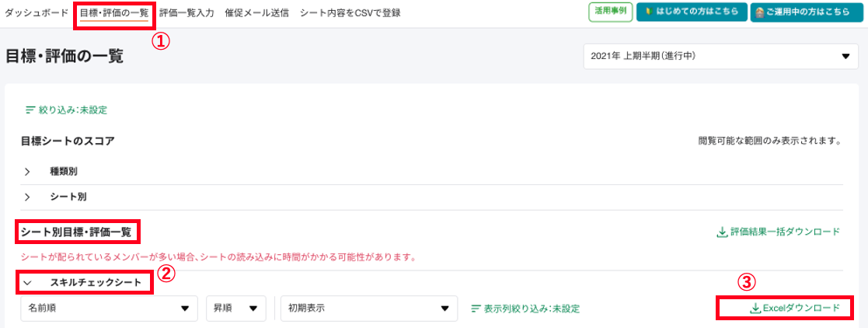Click download icon for 評価結果一括ダウンロード

pyautogui.click(x=721, y=232)
